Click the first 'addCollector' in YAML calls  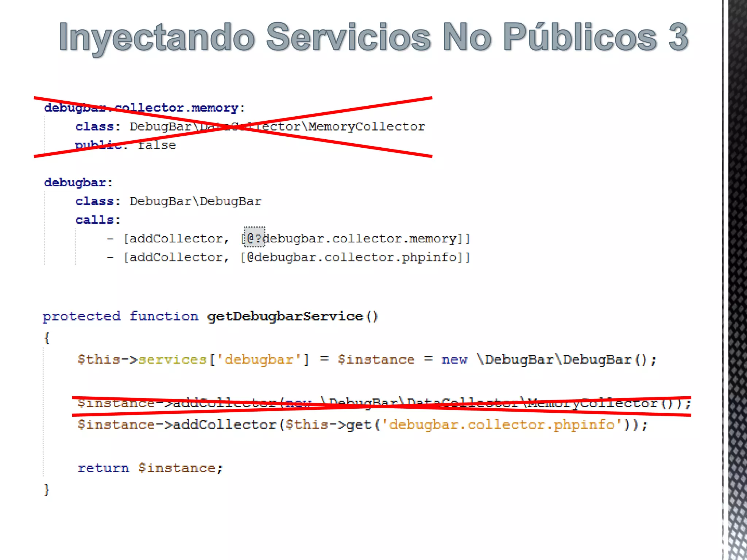point(177,239)
